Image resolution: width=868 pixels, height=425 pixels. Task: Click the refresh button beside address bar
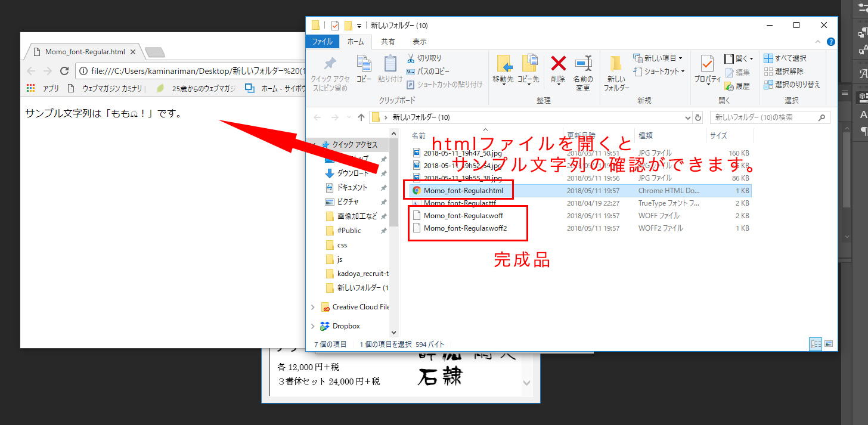pos(698,117)
